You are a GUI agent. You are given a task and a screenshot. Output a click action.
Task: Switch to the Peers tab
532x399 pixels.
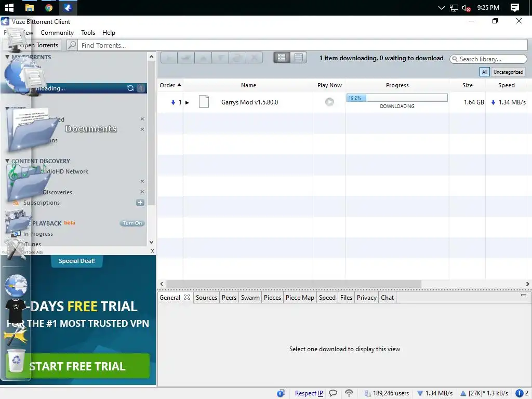pyautogui.click(x=229, y=298)
